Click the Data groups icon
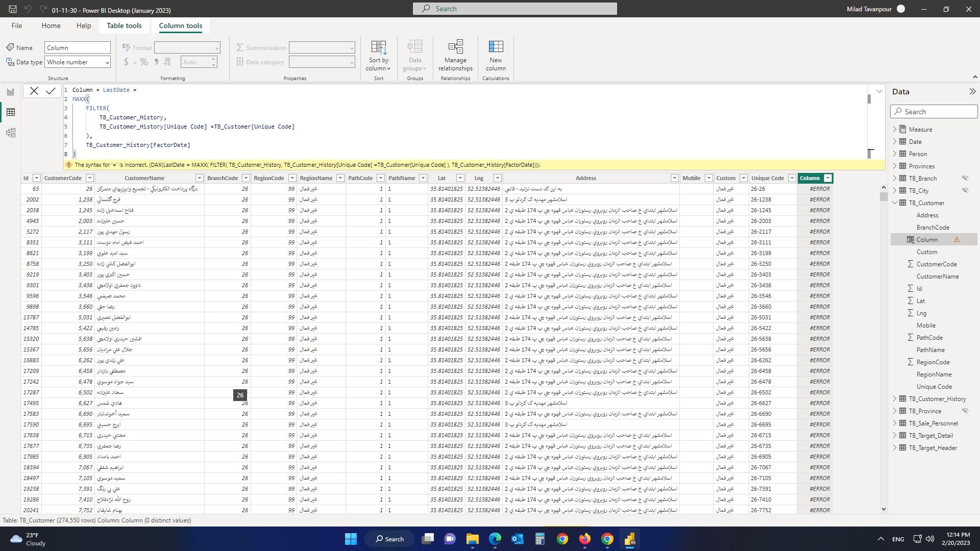The width and height of the screenshot is (980, 551). point(414,47)
